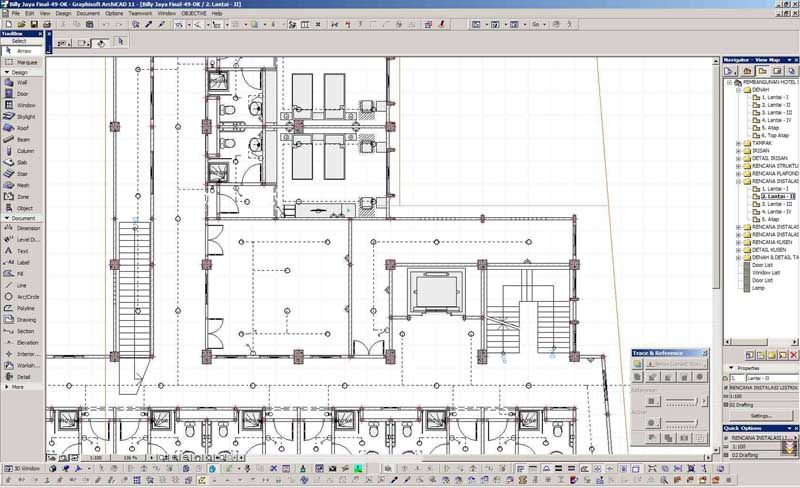Select the Arrow tool in the Toolbox
Viewport: 800px width, 488px height.
pos(21,51)
